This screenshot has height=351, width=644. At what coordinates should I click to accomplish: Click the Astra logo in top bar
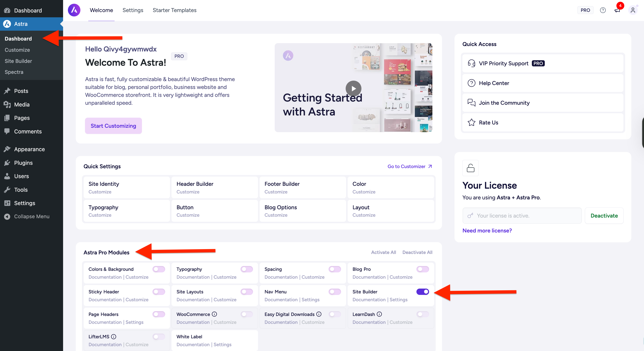(x=74, y=10)
